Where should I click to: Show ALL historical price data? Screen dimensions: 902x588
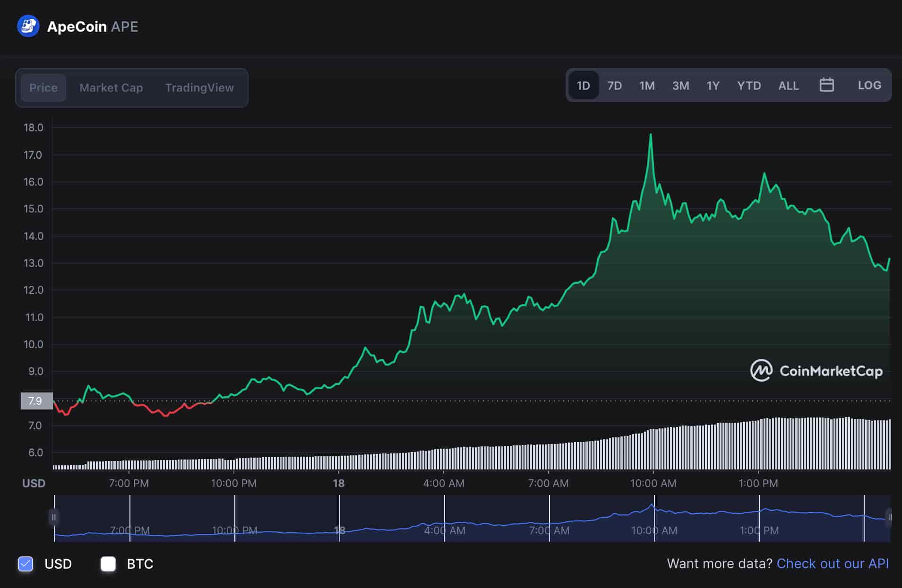tap(788, 85)
